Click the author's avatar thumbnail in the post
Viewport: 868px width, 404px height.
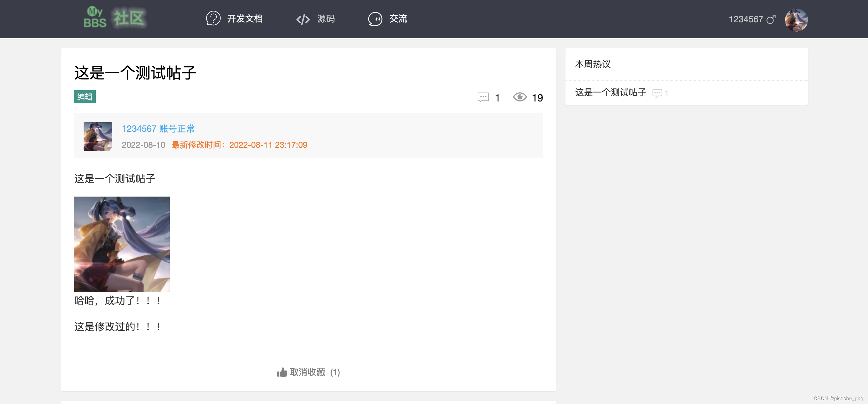(x=98, y=137)
